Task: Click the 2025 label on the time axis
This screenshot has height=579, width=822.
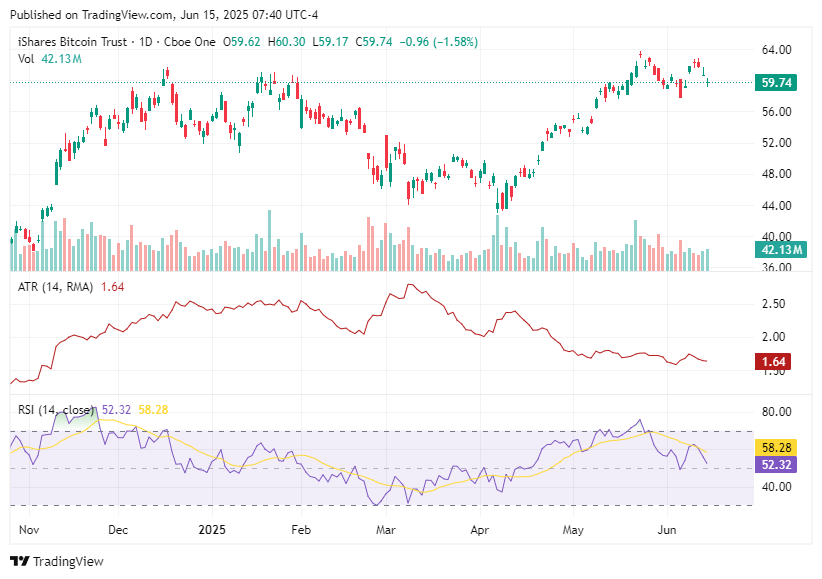Action: (x=212, y=530)
